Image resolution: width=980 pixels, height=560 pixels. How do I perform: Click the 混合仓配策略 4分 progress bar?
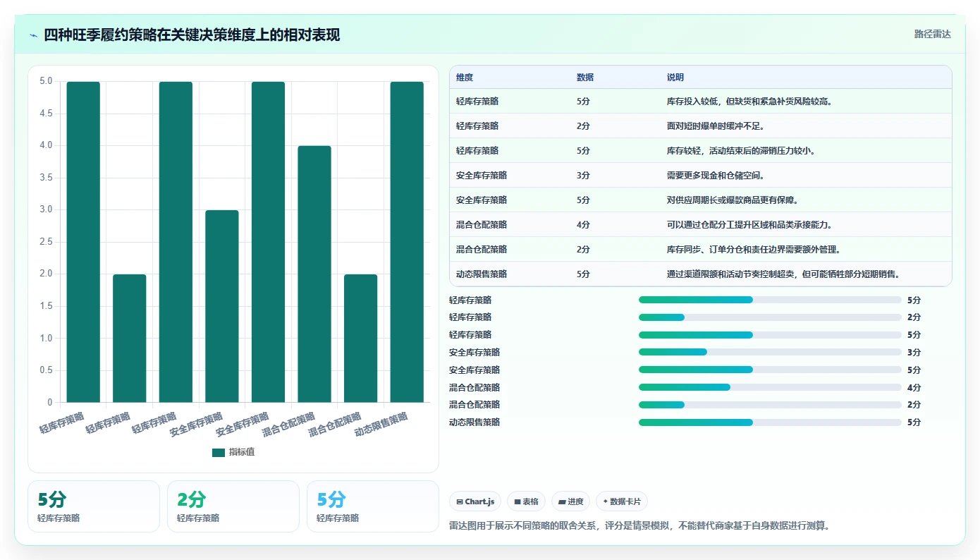[770, 387]
